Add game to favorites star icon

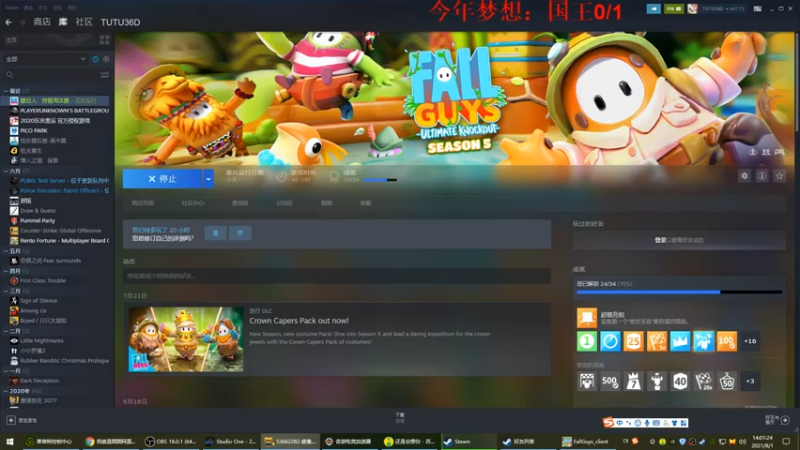click(780, 176)
